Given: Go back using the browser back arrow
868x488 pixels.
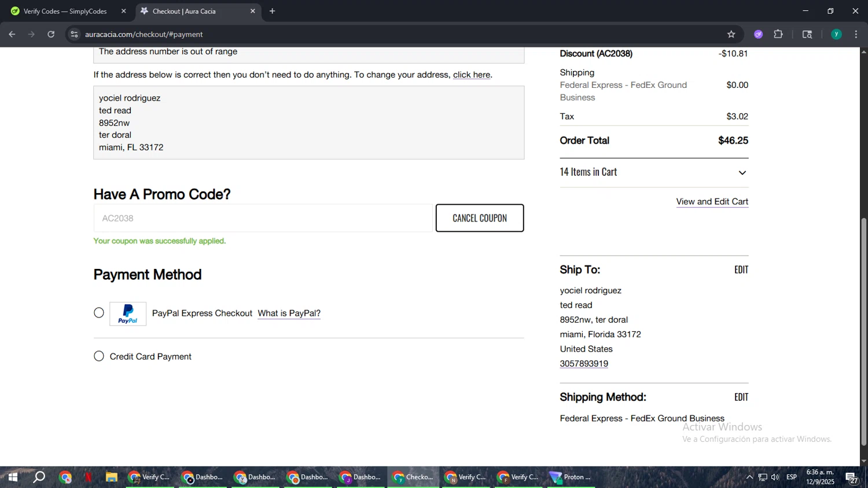Looking at the screenshot, I should click(12, 34).
